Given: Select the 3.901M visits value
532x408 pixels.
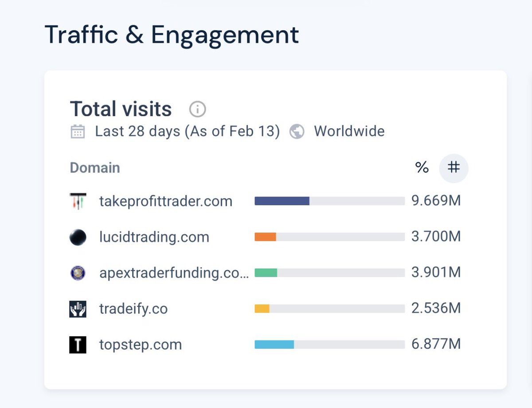Looking at the screenshot, I should click(x=436, y=272).
